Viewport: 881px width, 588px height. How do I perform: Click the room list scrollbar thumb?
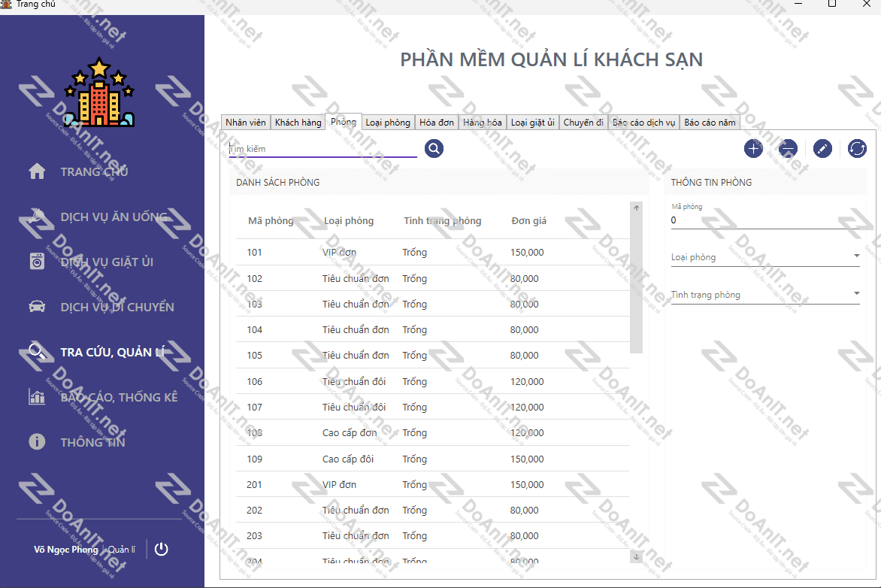pyautogui.click(x=636, y=284)
